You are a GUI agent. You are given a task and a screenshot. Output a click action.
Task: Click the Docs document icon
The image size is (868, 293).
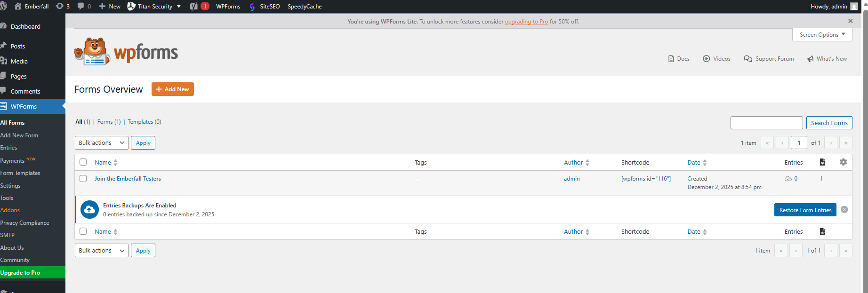coord(671,59)
